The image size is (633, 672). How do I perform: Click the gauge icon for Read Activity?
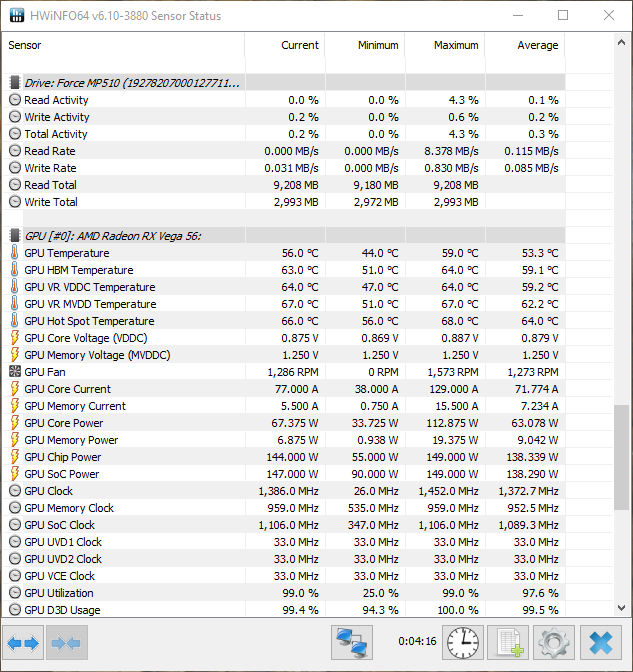(15, 100)
